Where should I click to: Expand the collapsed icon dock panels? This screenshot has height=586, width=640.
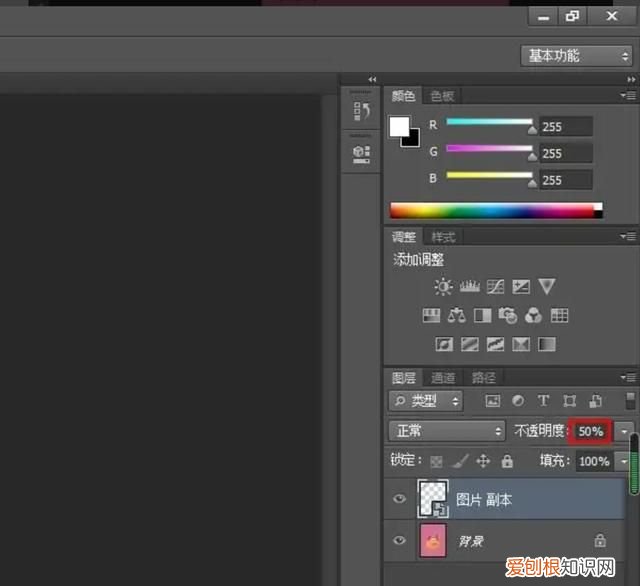[x=372, y=79]
